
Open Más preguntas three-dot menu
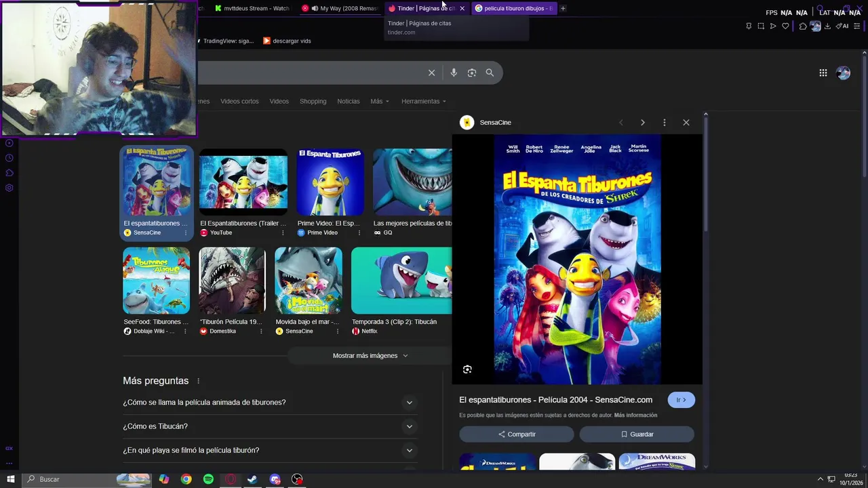(198, 381)
